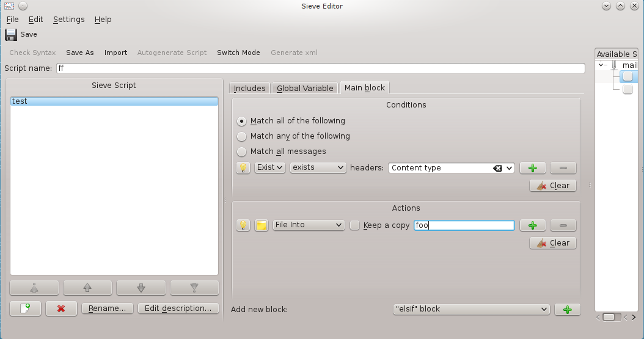Expand the "elsif" block type combo box
The image size is (644, 339).
470,310
